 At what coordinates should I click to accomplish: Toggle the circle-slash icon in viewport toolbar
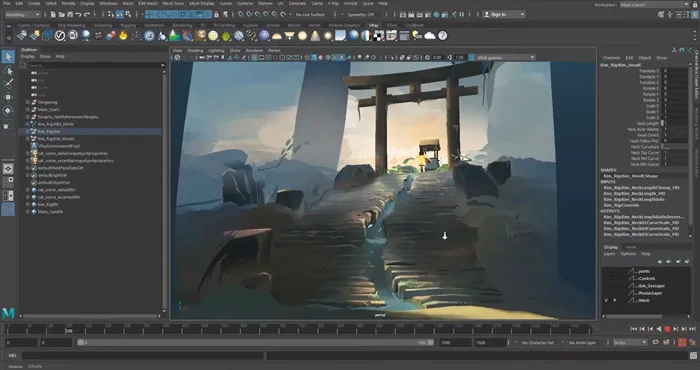coord(177,57)
